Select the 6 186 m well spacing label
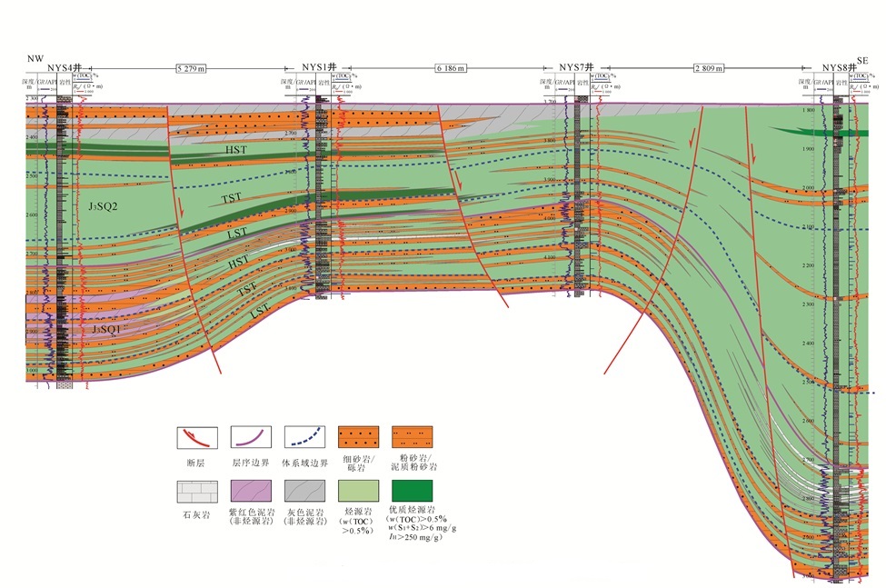This screenshot has height=588, width=886. click(450, 68)
